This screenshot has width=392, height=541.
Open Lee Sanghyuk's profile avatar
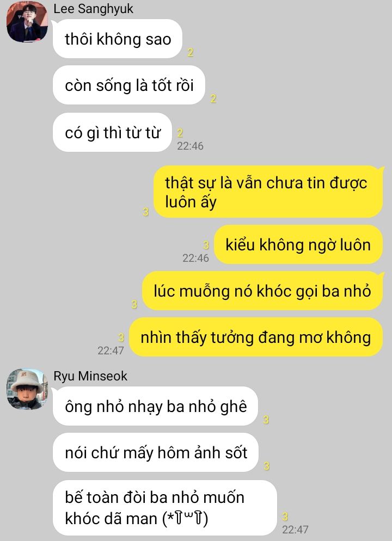click(x=27, y=22)
